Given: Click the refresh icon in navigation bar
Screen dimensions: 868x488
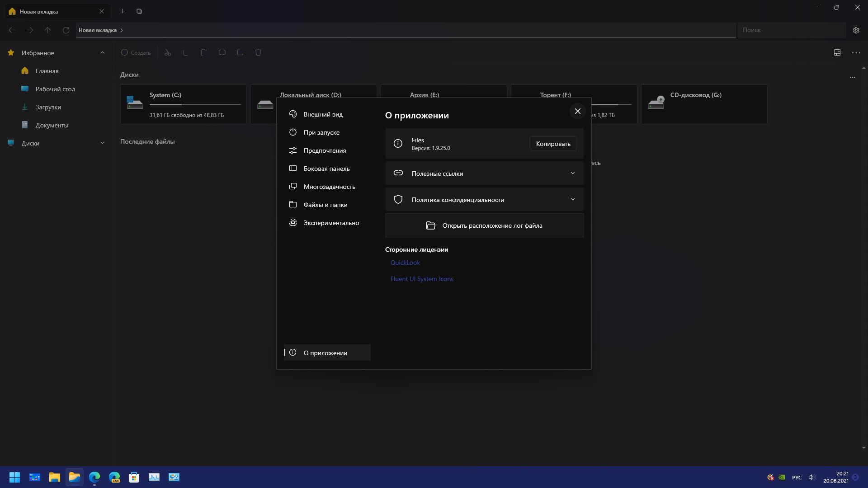Looking at the screenshot, I should click(x=66, y=30).
